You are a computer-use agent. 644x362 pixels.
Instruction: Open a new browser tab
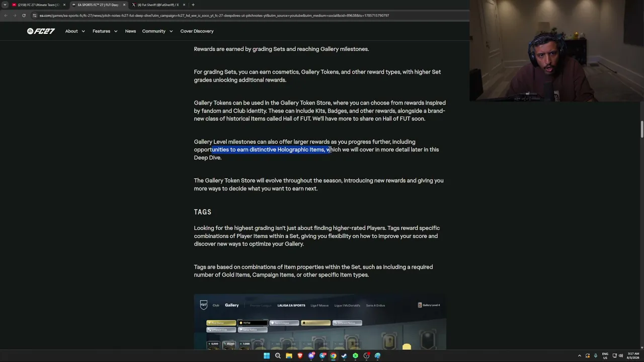pyautogui.click(x=193, y=5)
